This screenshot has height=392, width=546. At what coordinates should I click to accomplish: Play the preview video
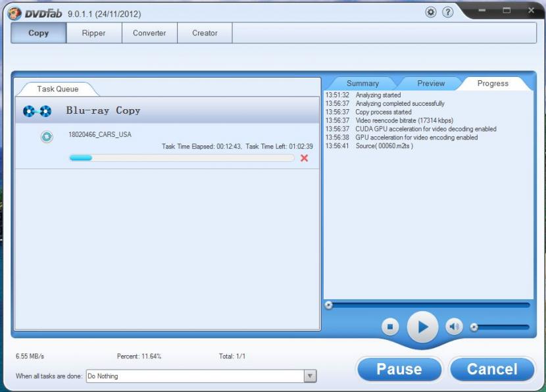coord(422,327)
